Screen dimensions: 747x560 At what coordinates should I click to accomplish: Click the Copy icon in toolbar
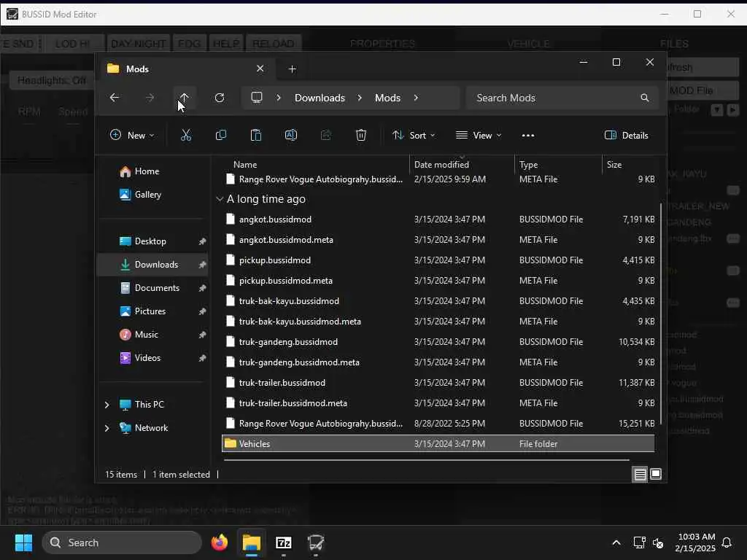tap(220, 135)
